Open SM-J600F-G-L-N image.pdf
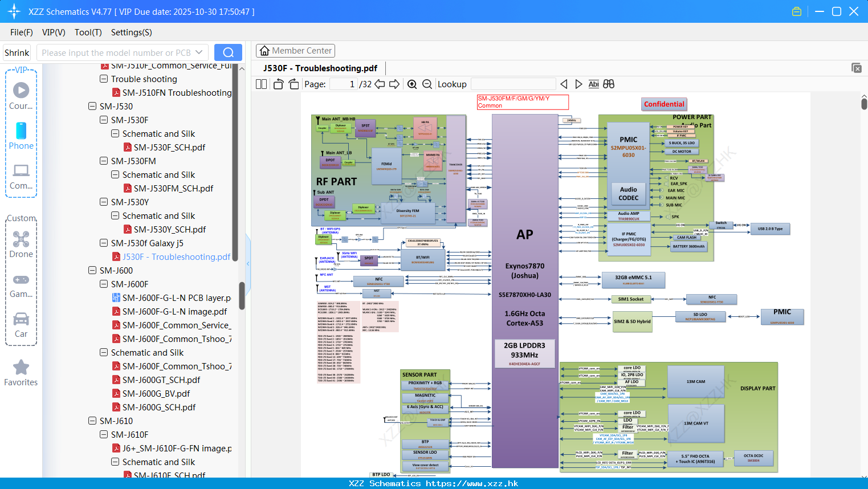The width and height of the screenshot is (868, 489). 174,311
